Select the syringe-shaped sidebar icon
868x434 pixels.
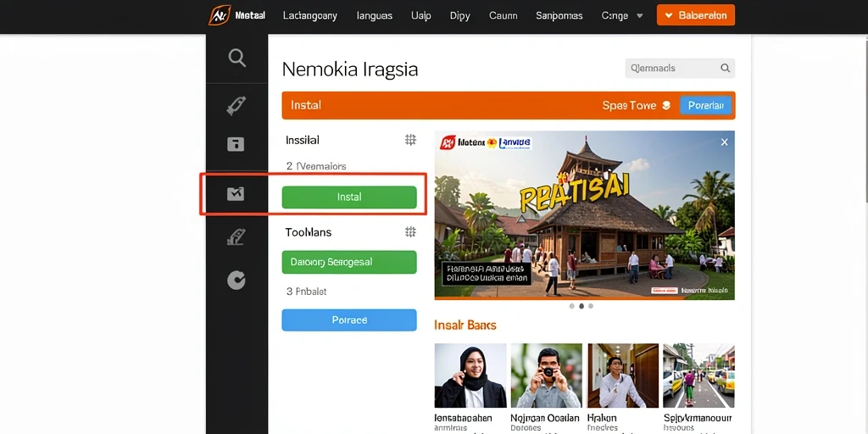coord(236,105)
